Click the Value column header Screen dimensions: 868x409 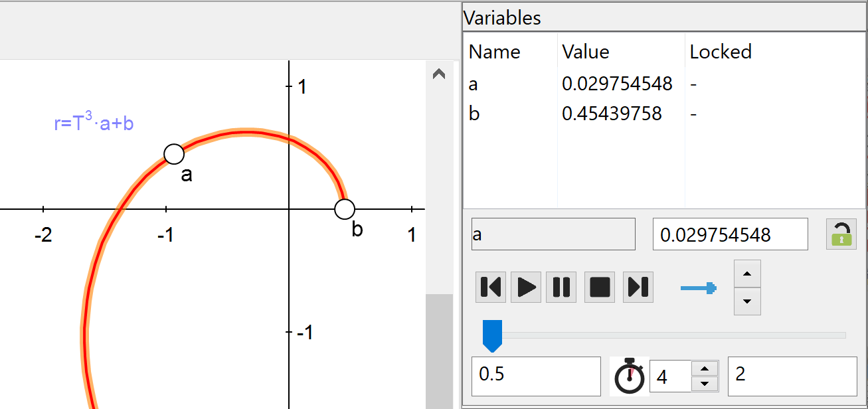pyautogui.click(x=585, y=52)
